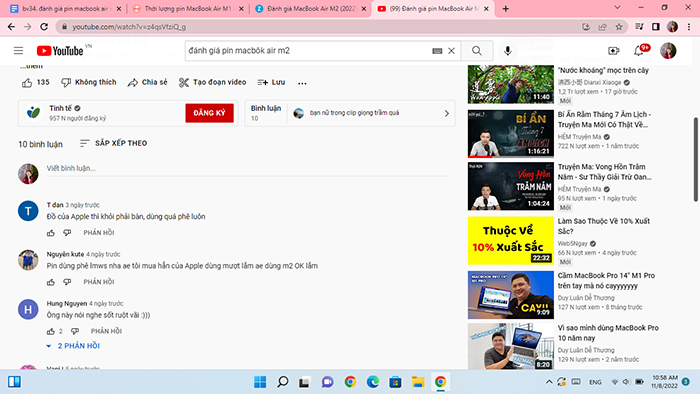700x394 pixels.
Task: Open Hung Nguyen's profile avatar
Action: 28,310
